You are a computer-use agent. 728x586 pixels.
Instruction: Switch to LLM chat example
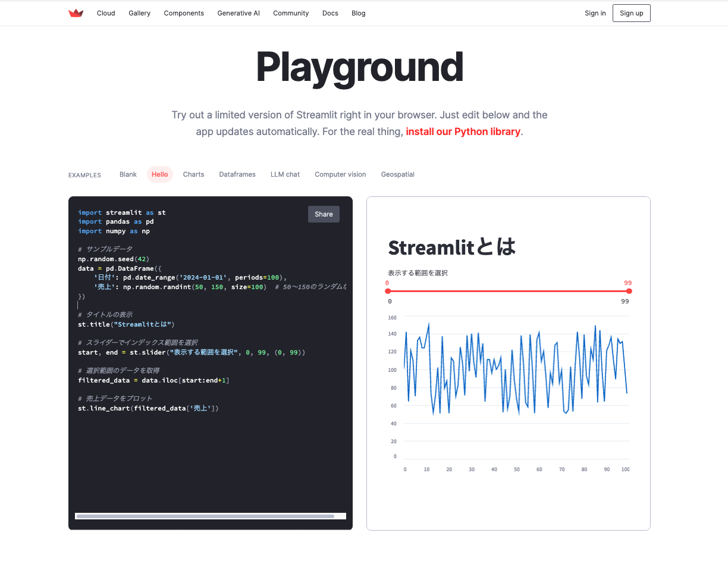tap(285, 174)
